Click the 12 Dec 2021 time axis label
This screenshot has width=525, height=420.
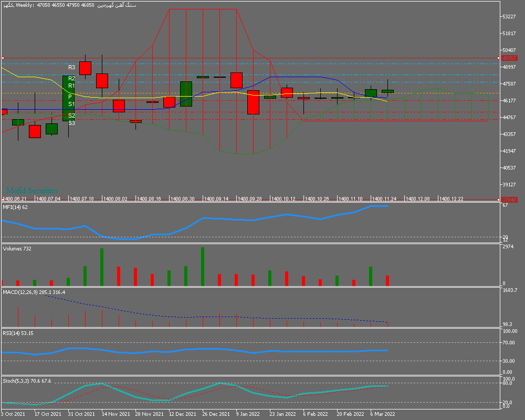[x=183, y=414]
